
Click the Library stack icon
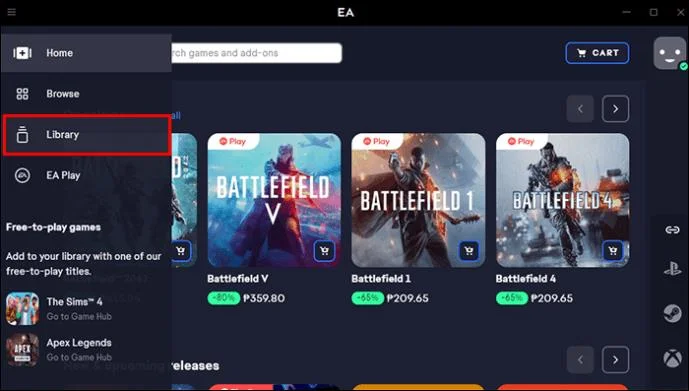point(22,134)
